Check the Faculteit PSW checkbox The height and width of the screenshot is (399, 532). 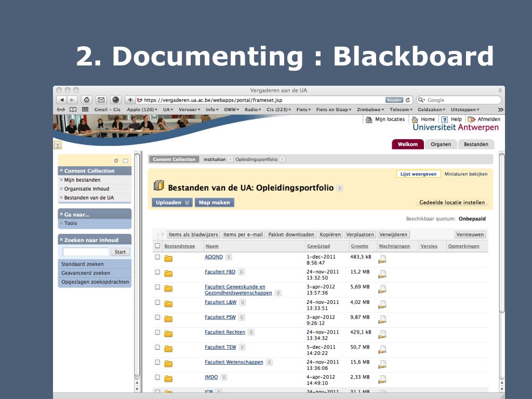click(157, 317)
